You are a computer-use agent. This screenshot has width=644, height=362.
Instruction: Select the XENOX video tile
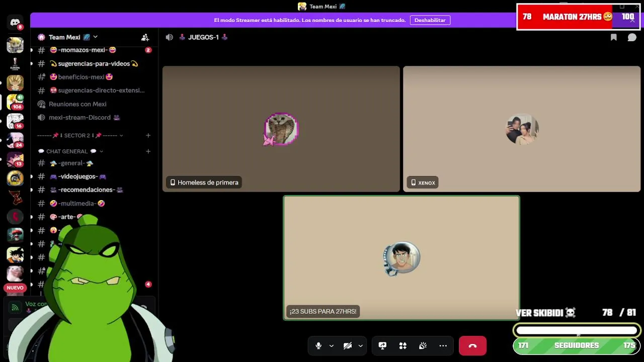point(522,129)
